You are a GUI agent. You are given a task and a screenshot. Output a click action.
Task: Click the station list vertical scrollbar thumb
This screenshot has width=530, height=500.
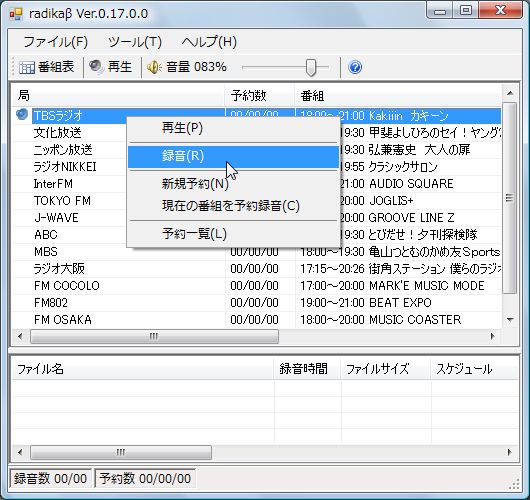pyautogui.click(x=510, y=198)
